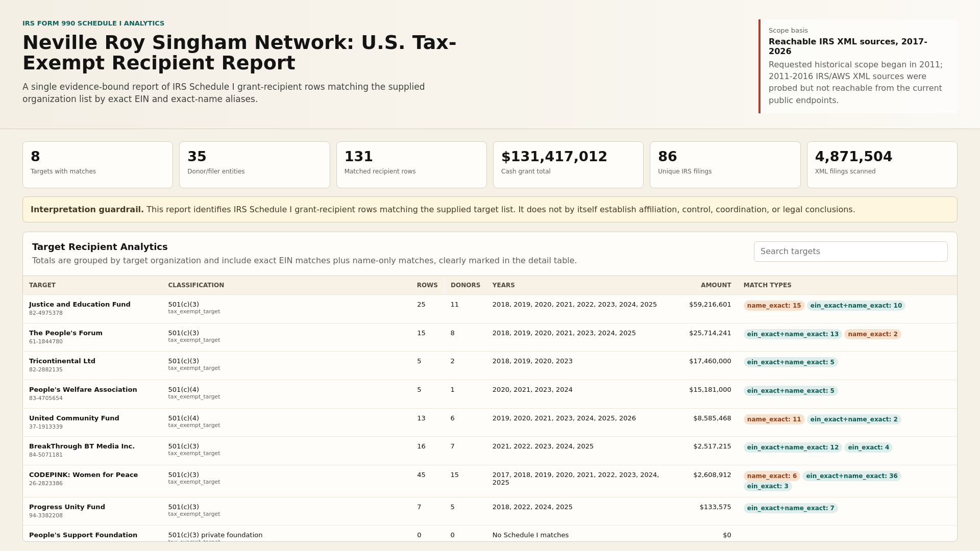Click the Targets with matches stat card
This screenshot has height=551, width=980.
[97, 165]
